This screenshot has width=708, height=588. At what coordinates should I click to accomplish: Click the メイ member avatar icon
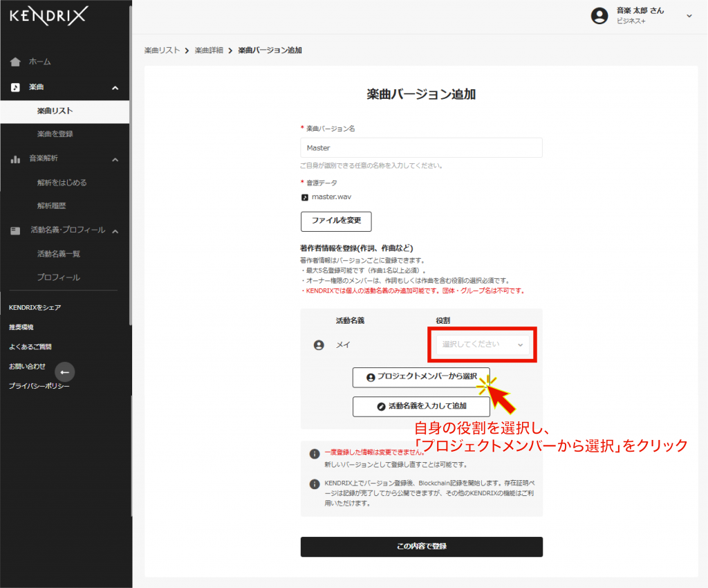click(x=319, y=345)
